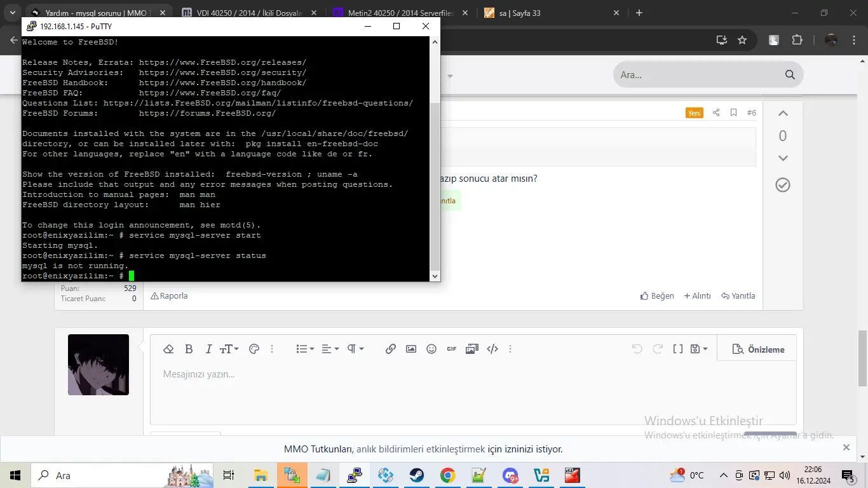Upvote the post with the up arrow
Viewport: 868px width, 488px height.
pyautogui.click(x=782, y=112)
